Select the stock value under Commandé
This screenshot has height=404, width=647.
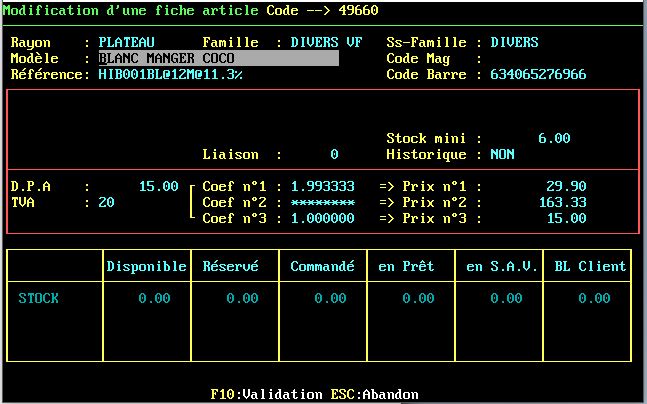330,299
